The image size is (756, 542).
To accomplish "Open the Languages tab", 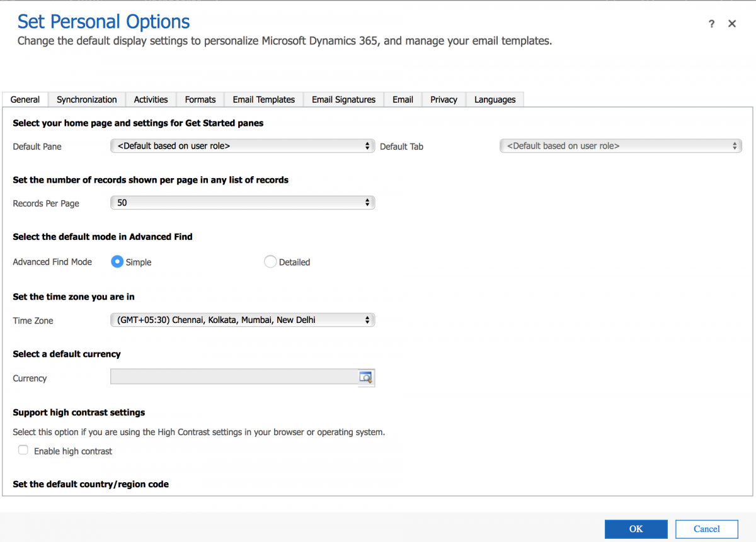I will click(495, 99).
